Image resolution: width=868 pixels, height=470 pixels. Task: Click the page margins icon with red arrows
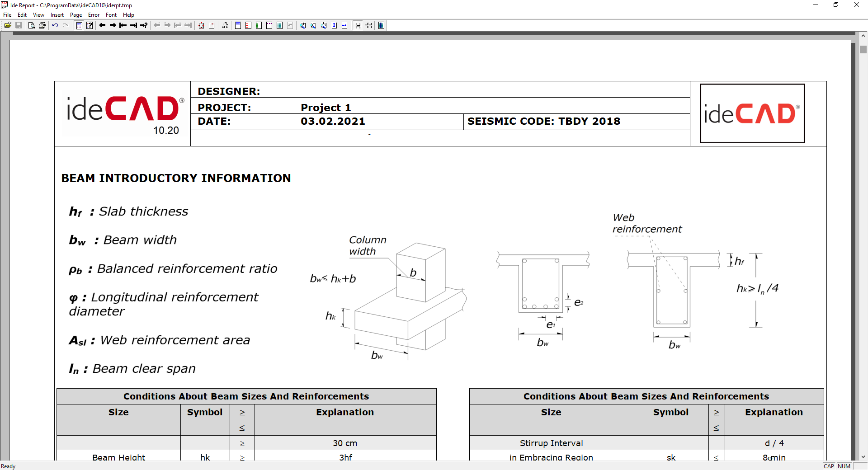point(201,25)
